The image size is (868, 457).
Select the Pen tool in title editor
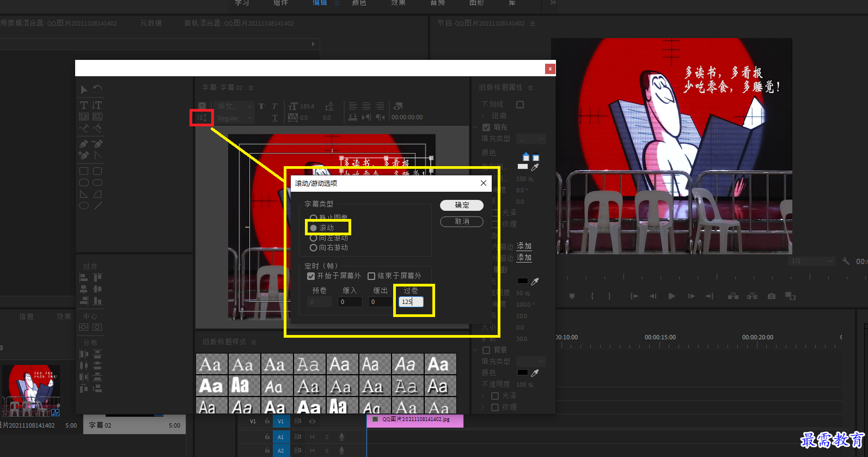[x=84, y=144]
